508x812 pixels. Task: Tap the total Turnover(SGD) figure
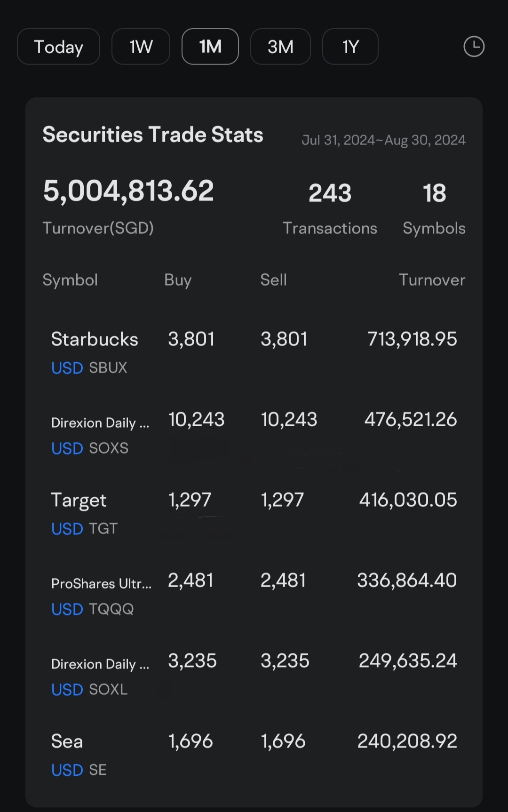click(128, 191)
